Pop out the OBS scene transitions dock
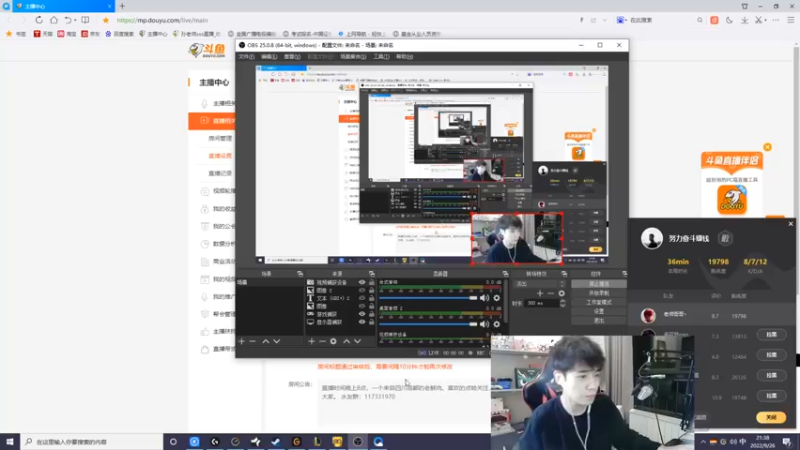The image size is (800, 450). coord(564,274)
